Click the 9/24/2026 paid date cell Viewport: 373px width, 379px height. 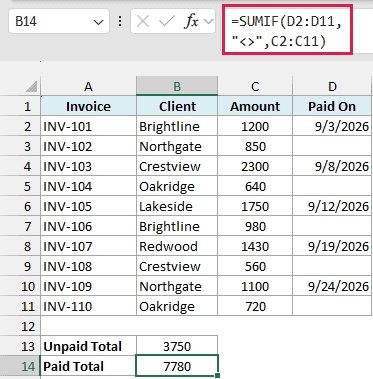332,286
